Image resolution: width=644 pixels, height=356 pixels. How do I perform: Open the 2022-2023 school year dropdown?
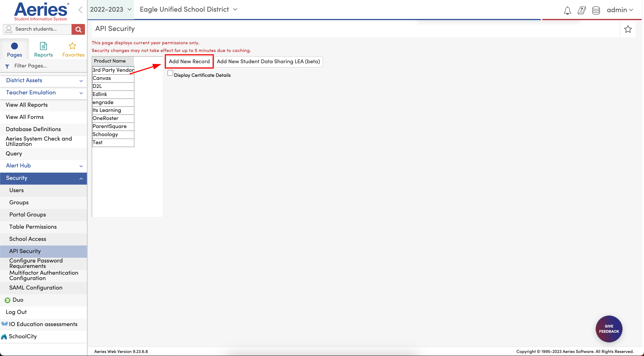(111, 9)
